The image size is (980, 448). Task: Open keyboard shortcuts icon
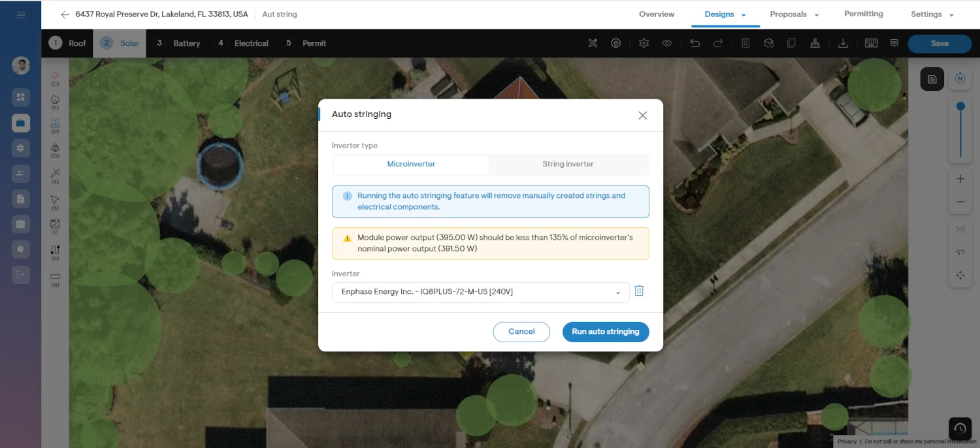click(871, 43)
